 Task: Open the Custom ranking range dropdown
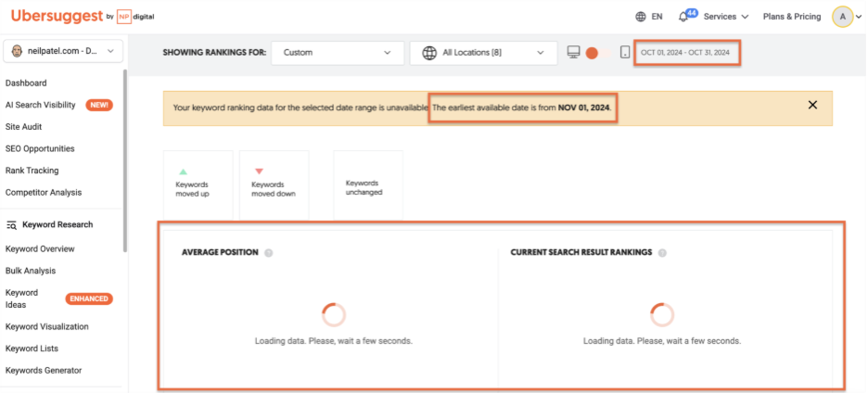click(338, 53)
